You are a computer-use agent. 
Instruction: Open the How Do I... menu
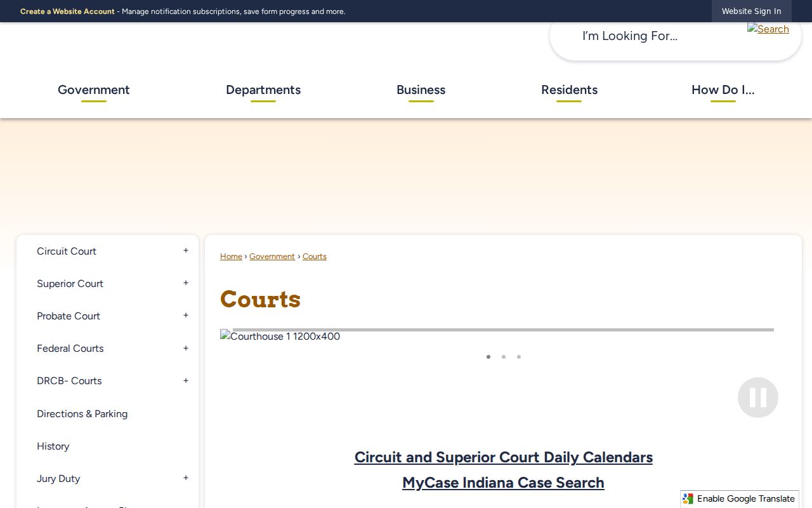[723, 90]
